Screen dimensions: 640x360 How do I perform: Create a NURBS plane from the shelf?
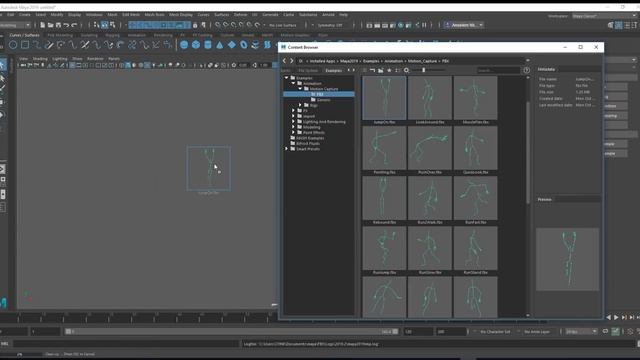(231, 45)
